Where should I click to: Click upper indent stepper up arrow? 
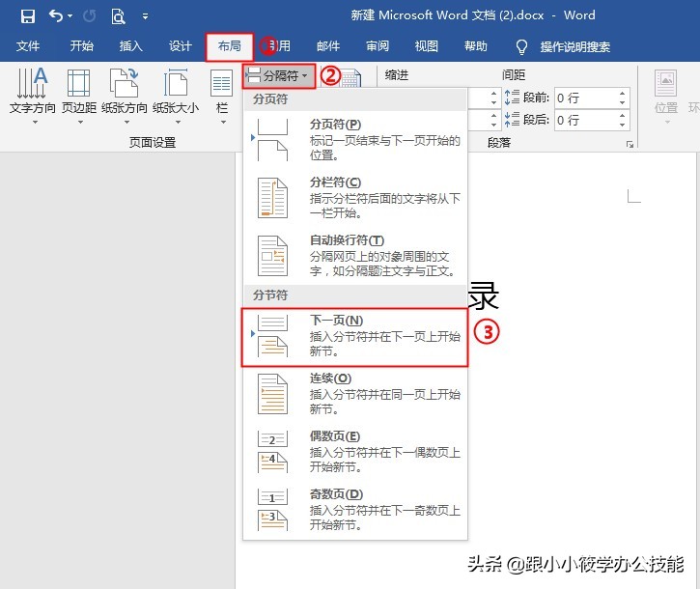[493, 93]
